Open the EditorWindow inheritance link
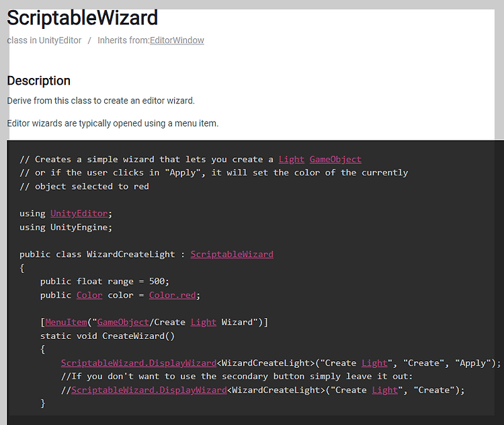The height and width of the screenshot is (425, 504). click(x=177, y=40)
